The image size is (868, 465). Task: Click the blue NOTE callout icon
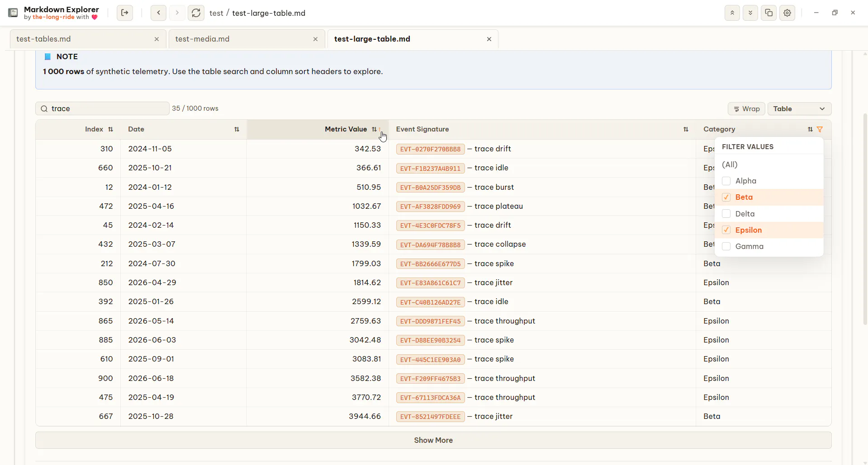(47, 56)
